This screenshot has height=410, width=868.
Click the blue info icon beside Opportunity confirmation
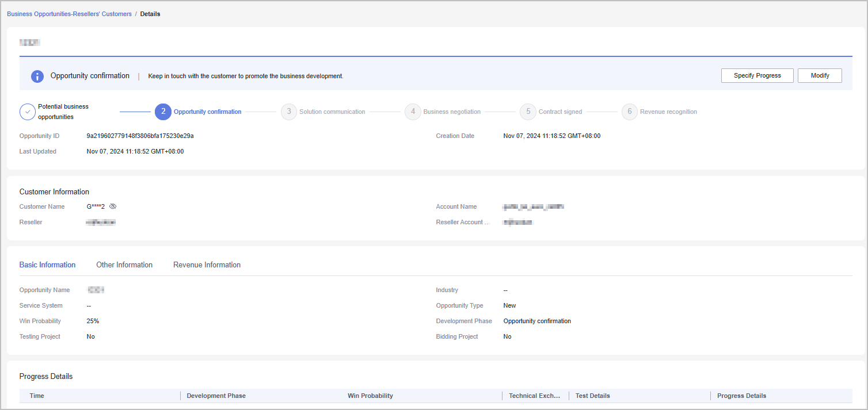pyautogui.click(x=37, y=76)
